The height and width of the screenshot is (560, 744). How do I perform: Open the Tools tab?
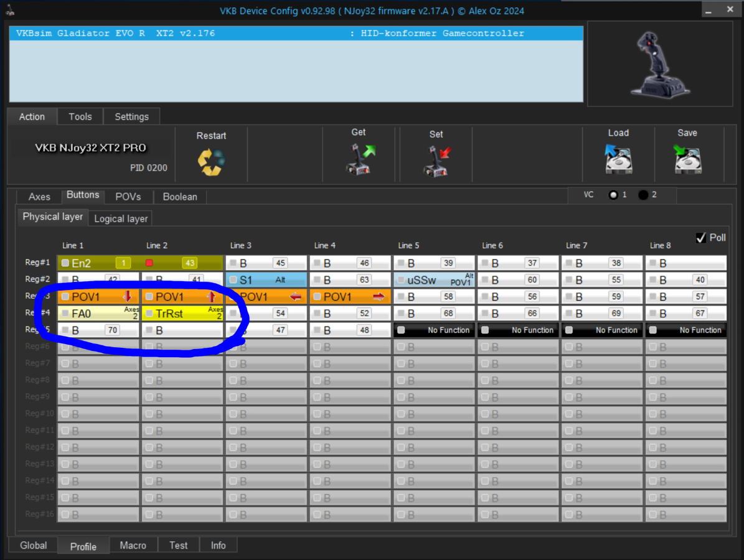(x=80, y=116)
